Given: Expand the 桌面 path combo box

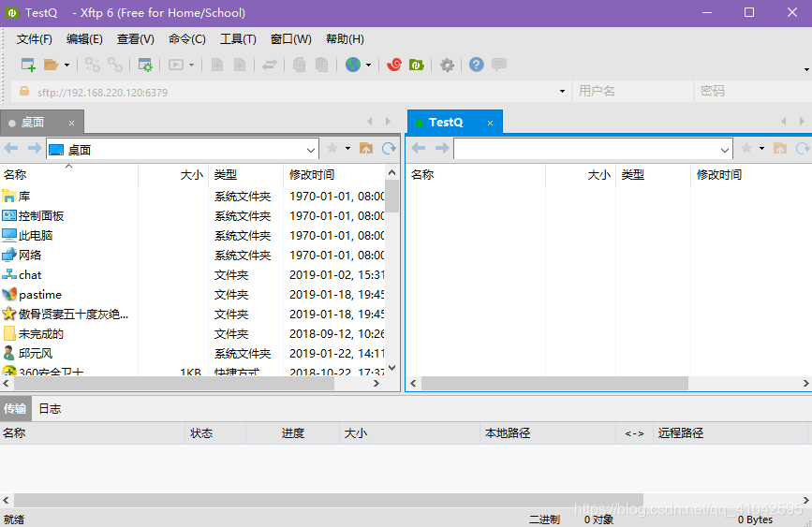Looking at the screenshot, I should 310,150.
